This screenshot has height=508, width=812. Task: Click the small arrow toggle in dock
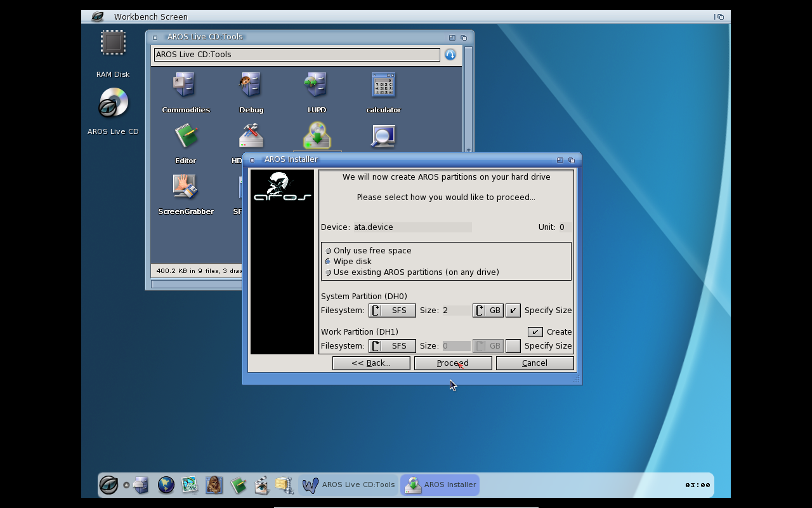pos(126,485)
